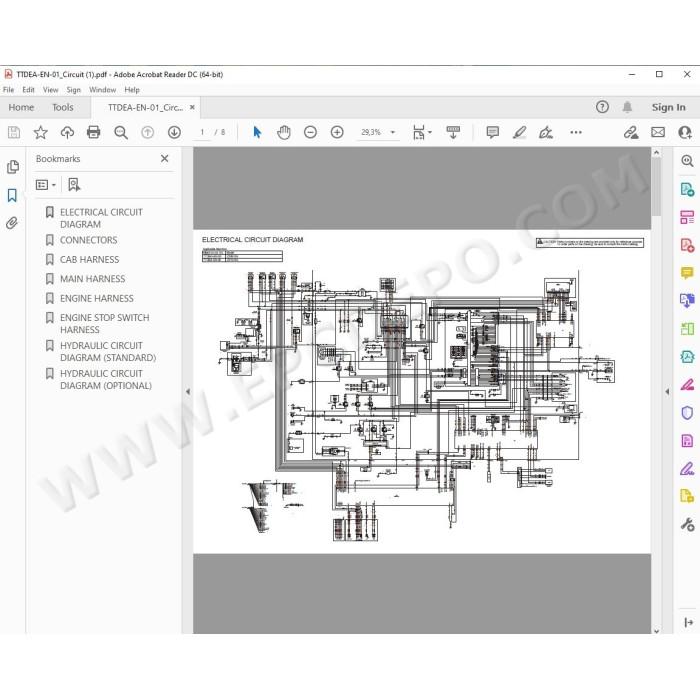Open attachments paperclip panel
The height and width of the screenshot is (700, 700).
point(12,223)
